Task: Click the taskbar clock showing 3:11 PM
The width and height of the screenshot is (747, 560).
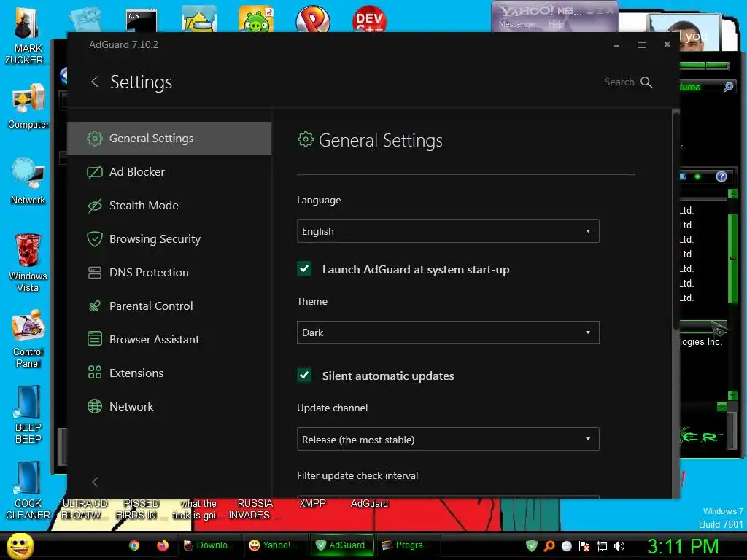Action: [683, 546]
